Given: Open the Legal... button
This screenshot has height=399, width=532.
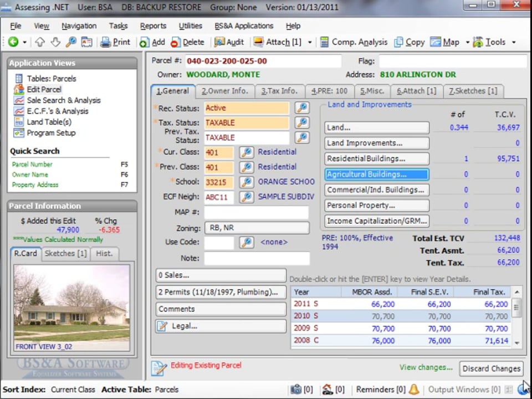Looking at the screenshot, I should click(221, 326).
